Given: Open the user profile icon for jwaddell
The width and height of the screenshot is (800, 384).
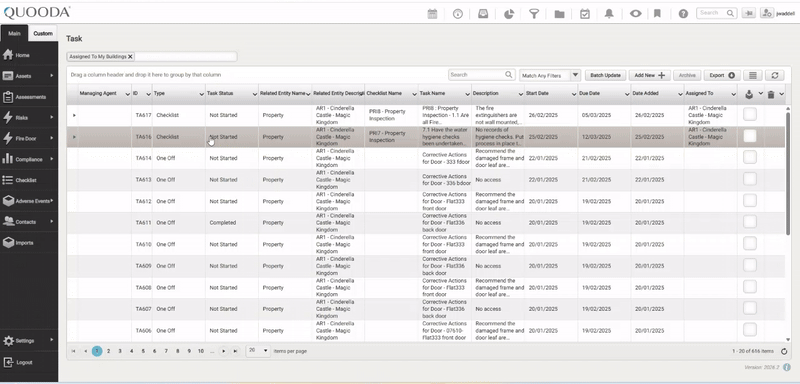Looking at the screenshot, I should (766, 13).
